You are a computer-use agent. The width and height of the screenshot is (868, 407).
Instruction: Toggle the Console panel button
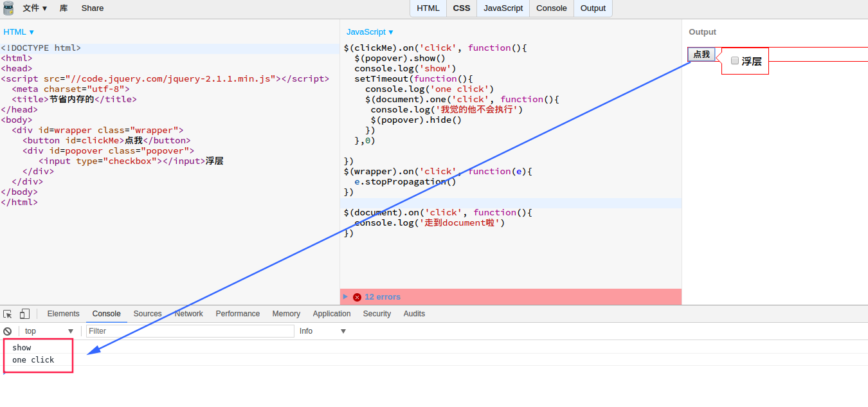[552, 8]
